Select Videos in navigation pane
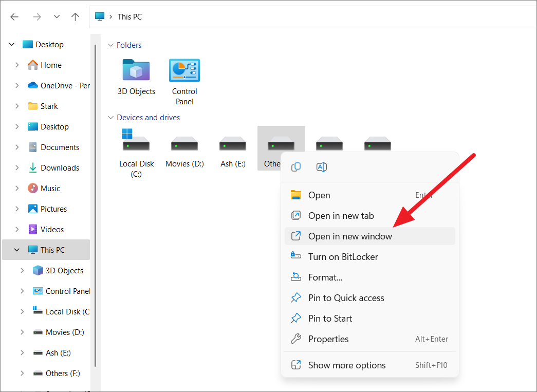 [46, 229]
